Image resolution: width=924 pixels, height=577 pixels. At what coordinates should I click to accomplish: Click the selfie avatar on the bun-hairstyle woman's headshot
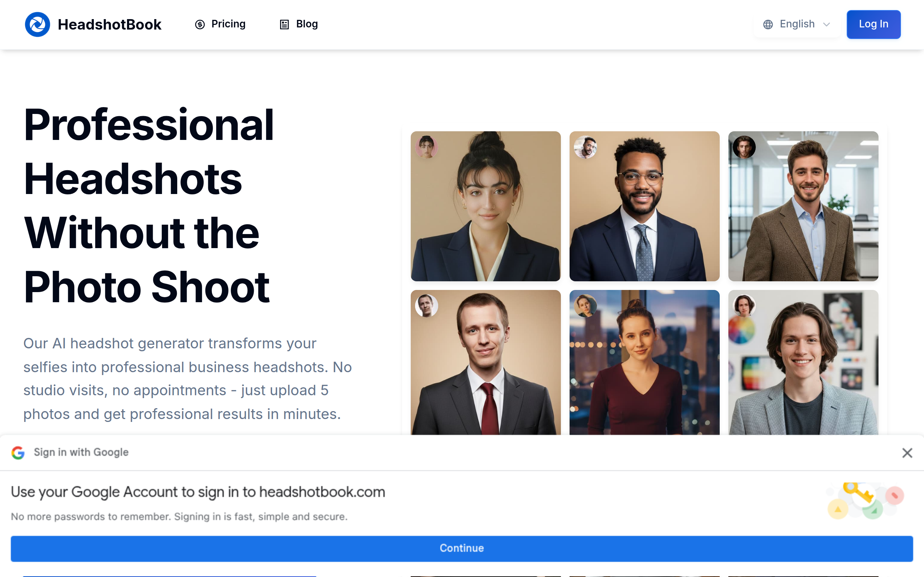point(427,147)
